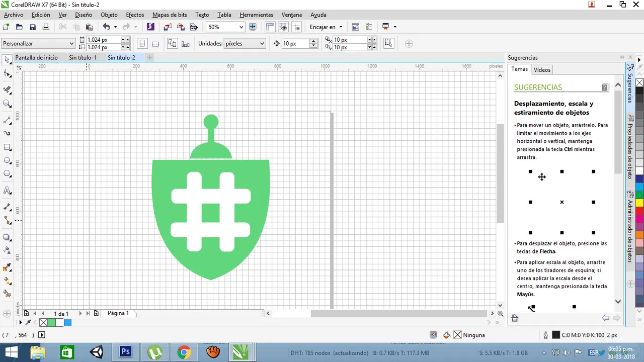This screenshot has height=362, width=644.
Task: Select the Shape edit tool
Action: 7,74
